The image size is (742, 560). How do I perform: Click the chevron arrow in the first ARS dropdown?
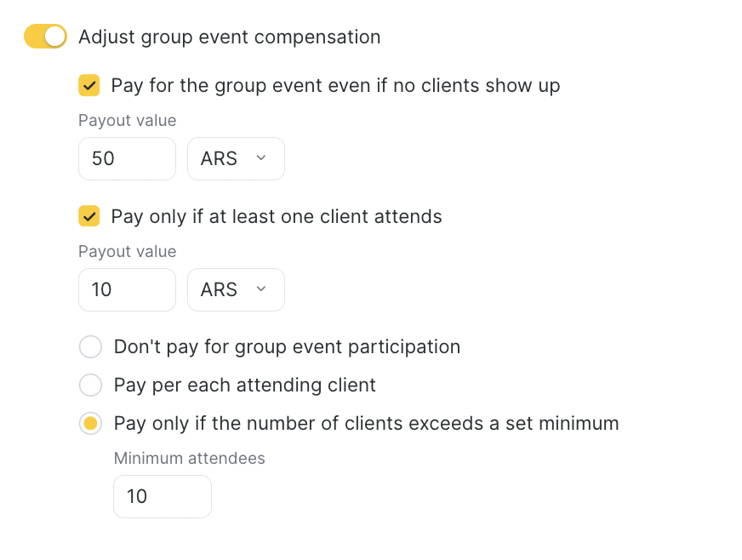tap(261, 158)
